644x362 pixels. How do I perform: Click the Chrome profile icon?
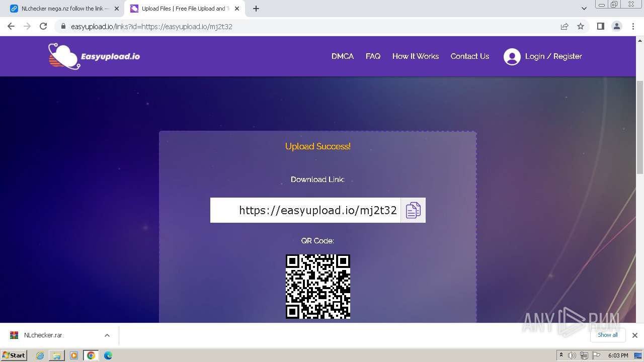point(616,26)
